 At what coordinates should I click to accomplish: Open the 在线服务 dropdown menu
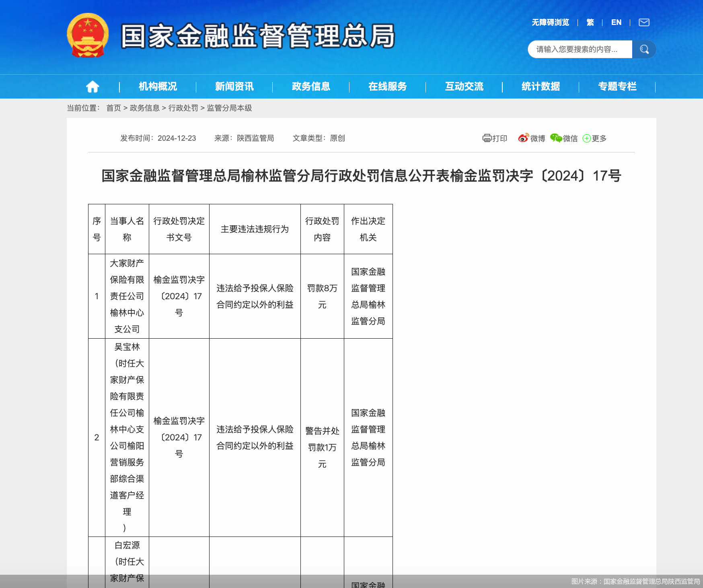[387, 86]
